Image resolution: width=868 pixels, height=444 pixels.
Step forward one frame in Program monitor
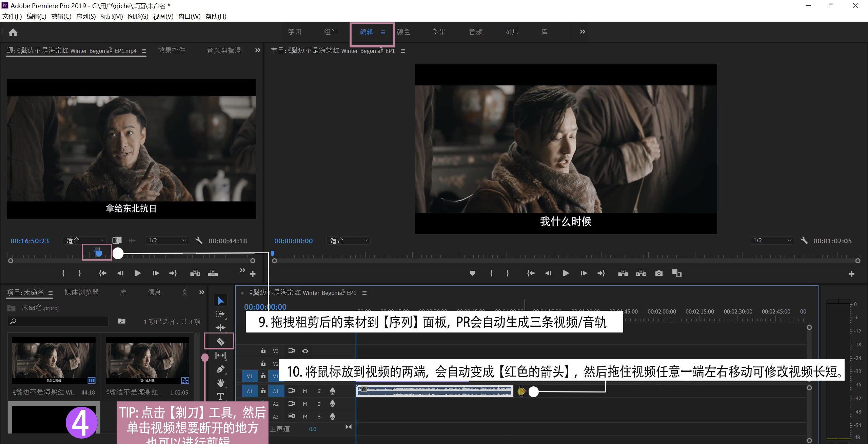click(584, 273)
